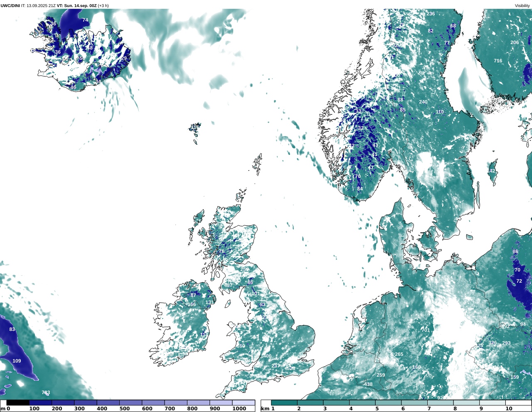Click the 'km' unit label in the legend

click(264, 409)
